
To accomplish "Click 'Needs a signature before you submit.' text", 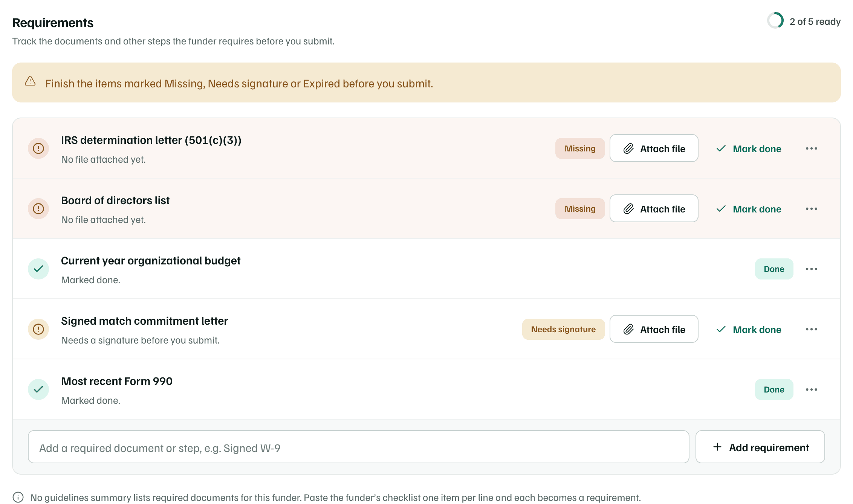I will tap(140, 340).
